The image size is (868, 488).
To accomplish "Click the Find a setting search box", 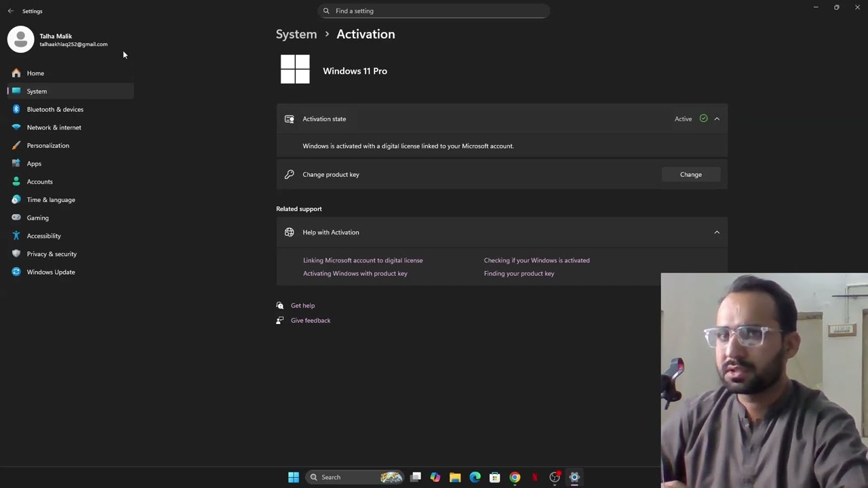I will (x=433, y=11).
